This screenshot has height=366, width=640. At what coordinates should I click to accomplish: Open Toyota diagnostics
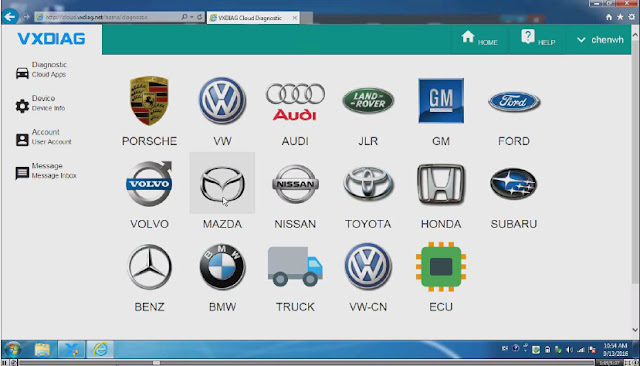coord(368,184)
